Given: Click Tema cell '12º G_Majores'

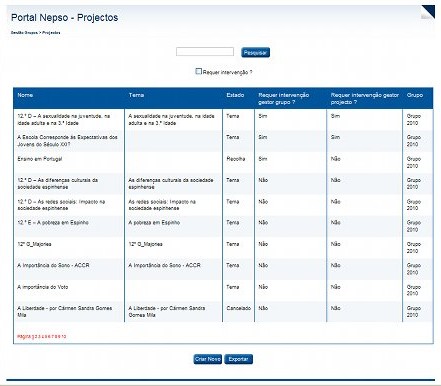Looking at the screenshot, I should [145, 244].
